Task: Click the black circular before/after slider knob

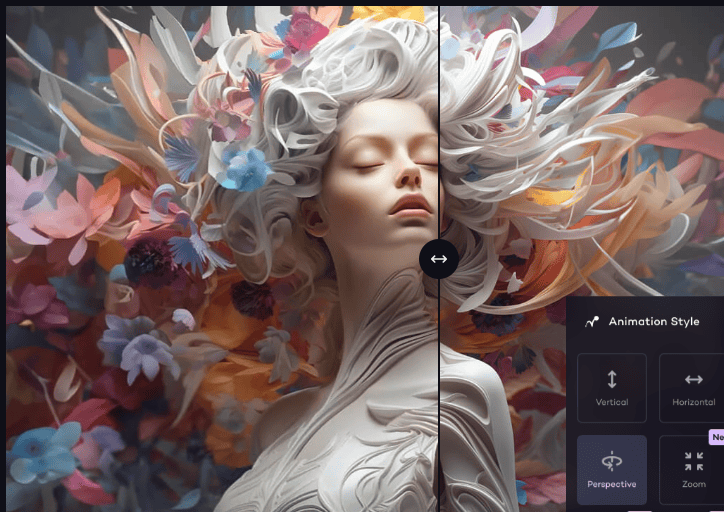Action: 439,259
